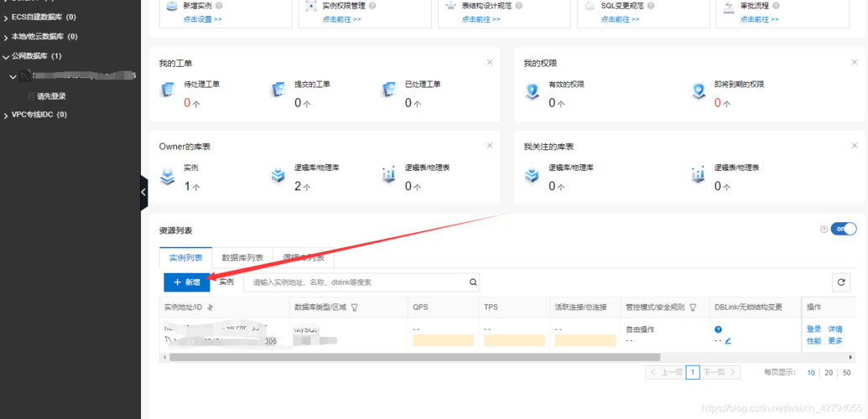868x419 pixels.
Task: Switch to 实例列表 tab
Action: [x=185, y=258]
